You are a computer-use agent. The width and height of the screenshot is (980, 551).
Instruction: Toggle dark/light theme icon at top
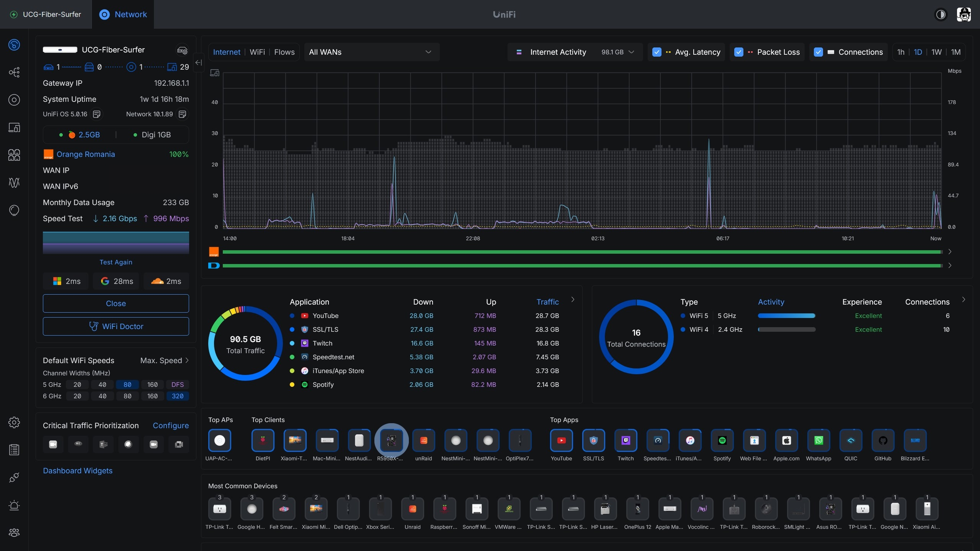941,15
